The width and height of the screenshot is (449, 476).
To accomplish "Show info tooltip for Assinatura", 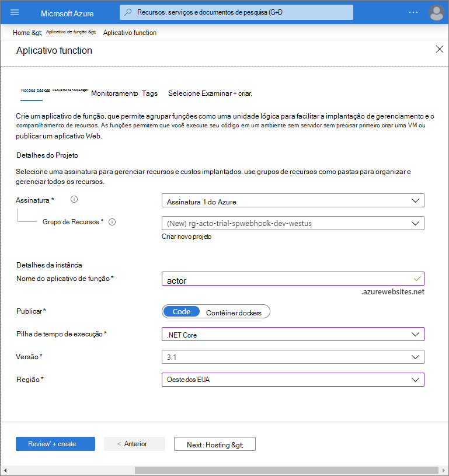I will pyautogui.click(x=74, y=199).
